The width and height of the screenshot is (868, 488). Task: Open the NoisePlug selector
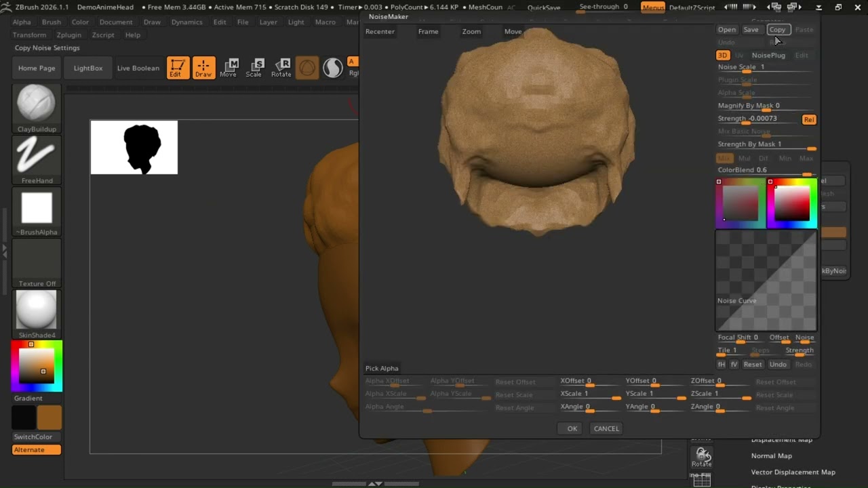coord(768,55)
